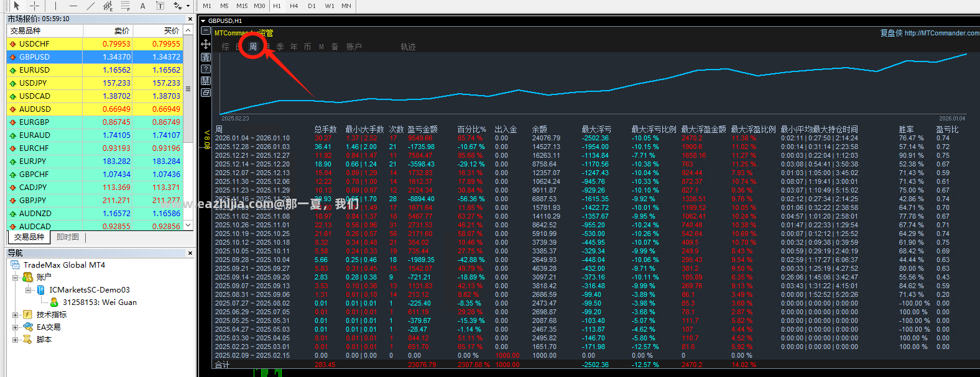Screen dimensions: 980x377
Task: Click the arrows objects tool icon
Action: pyautogui.click(x=177, y=6)
